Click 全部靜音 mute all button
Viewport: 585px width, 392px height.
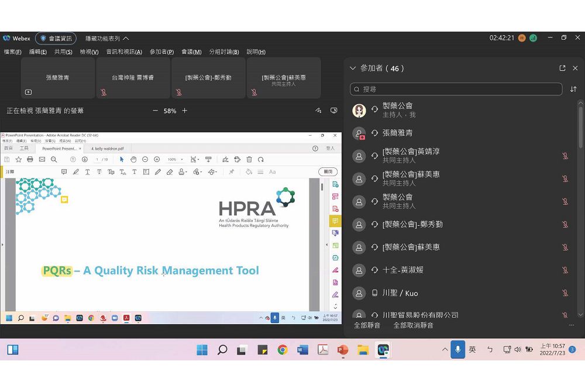pyautogui.click(x=367, y=325)
